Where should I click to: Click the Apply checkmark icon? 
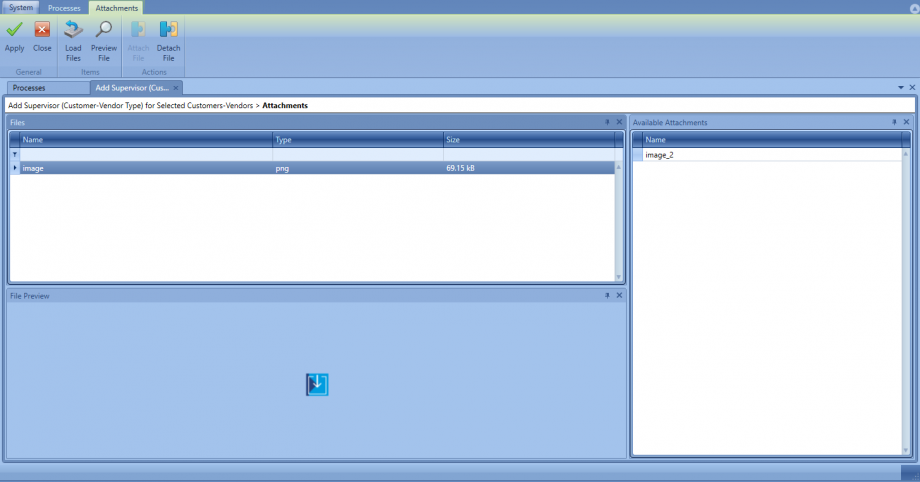[14, 29]
